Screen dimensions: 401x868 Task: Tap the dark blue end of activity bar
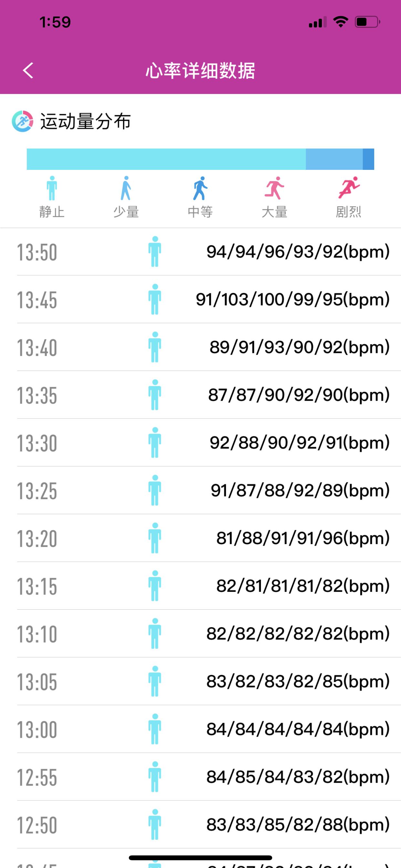[368, 159]
